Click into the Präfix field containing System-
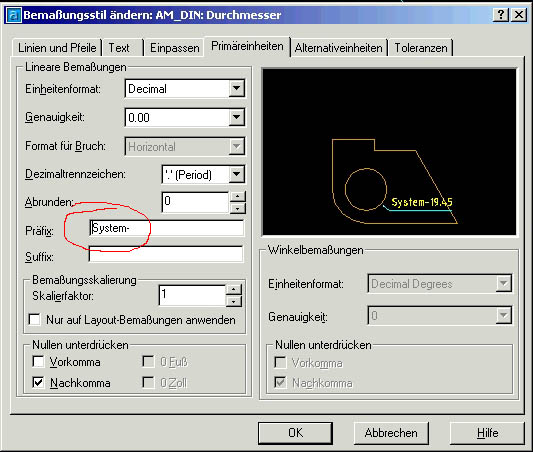This screenshot has height=452, width=533. (x=167, y=228)
